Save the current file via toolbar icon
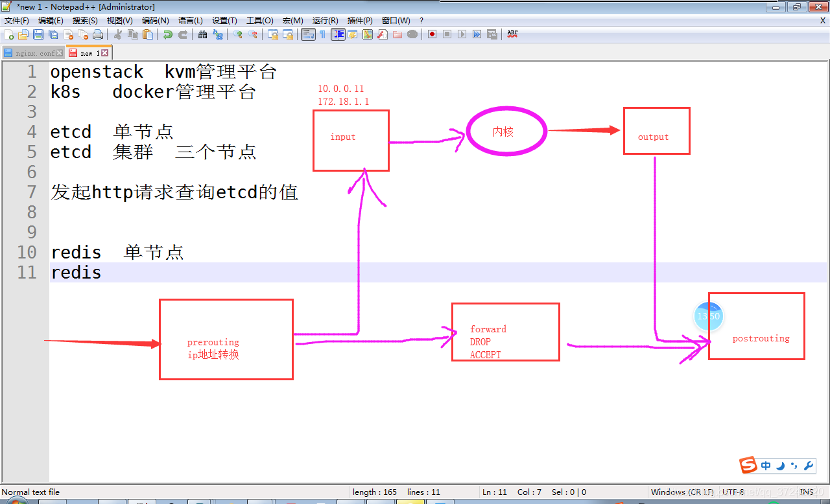 tap(38, 34)
